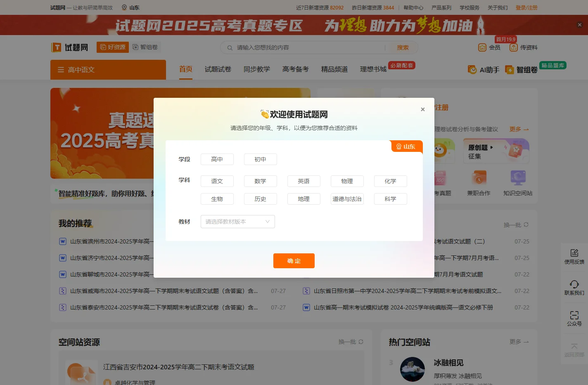This screenshot has height=385, width=588.
Task: Click the 试题网 logo
Action: tap(69, 47)
